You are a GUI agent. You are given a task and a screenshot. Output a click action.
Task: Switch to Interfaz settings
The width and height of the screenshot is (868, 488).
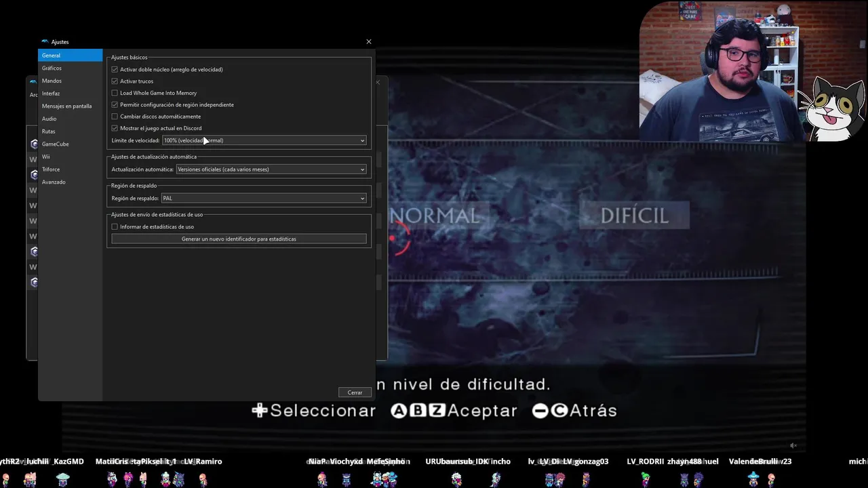[x=70, y=94]
